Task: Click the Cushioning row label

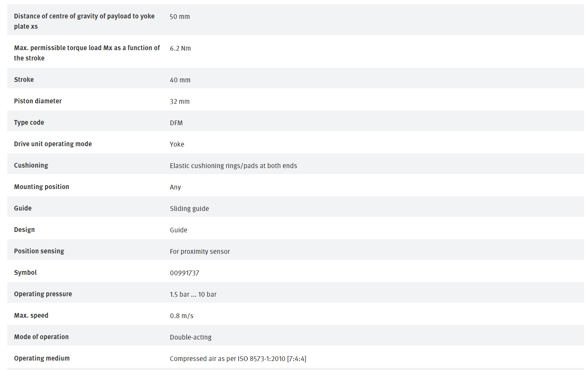Action: coord(31,165)
